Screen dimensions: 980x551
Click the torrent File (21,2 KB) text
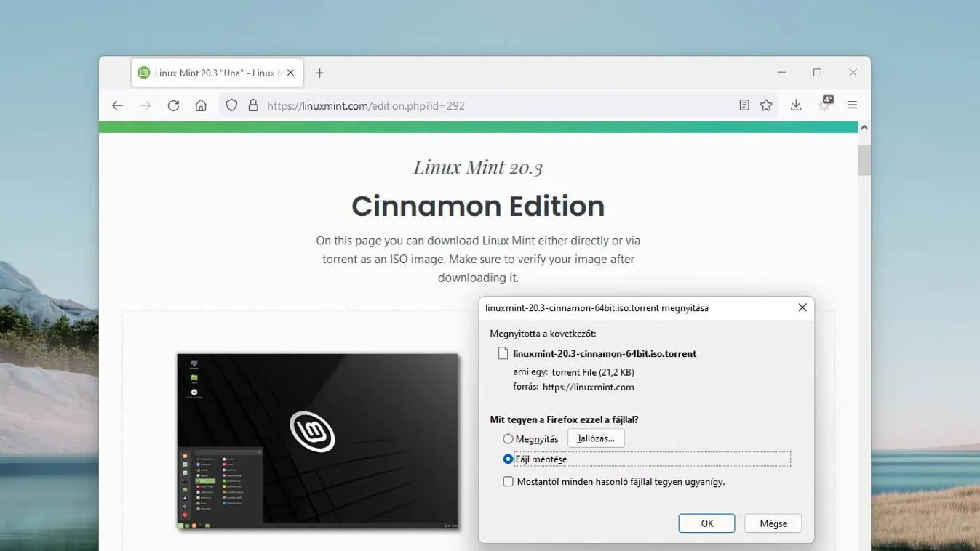coord(593,372)
